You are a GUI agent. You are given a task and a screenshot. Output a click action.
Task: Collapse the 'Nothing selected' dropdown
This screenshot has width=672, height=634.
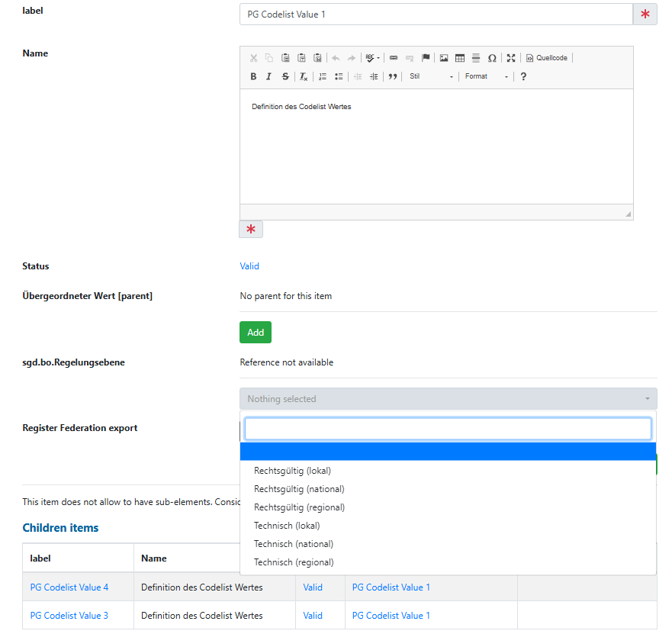tap(448, 399)
